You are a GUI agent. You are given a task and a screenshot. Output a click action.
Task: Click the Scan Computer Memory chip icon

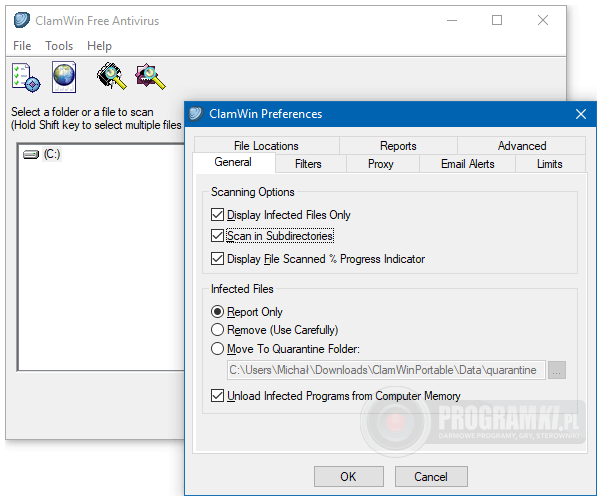(112, 77)
